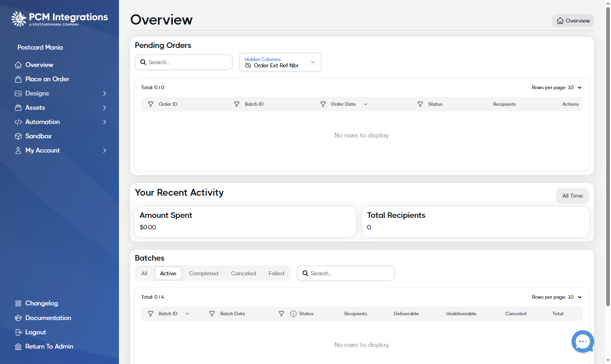Click the Batches search field

346,273
